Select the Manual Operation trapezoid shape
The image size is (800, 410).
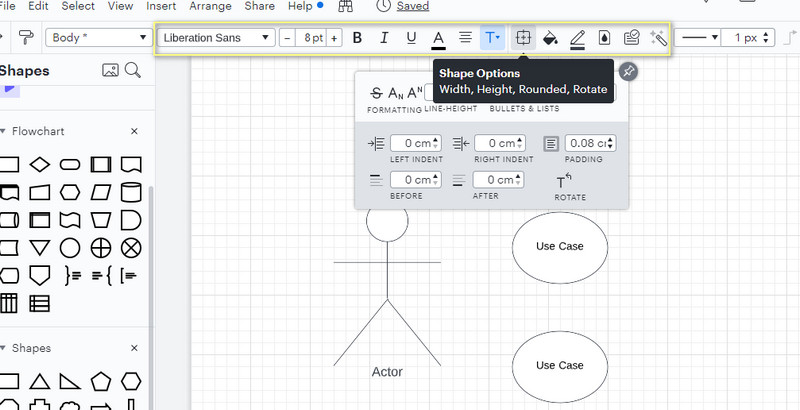coord(101,220)
